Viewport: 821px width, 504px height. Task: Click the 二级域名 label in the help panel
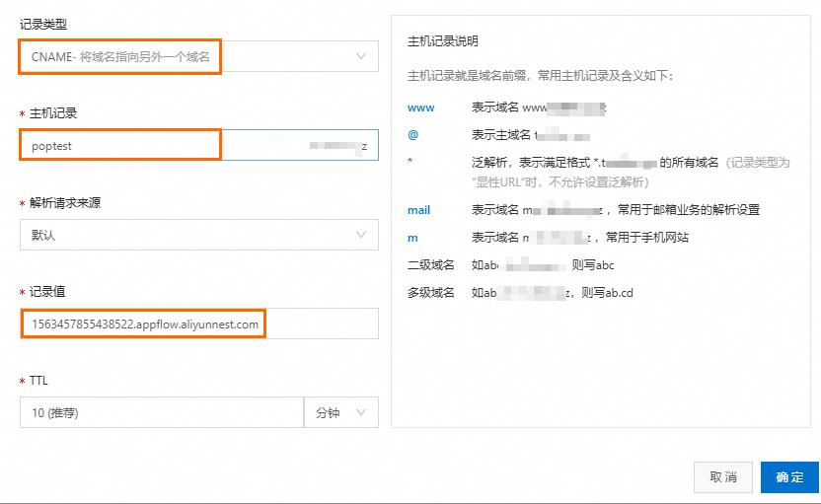point(430,265)
